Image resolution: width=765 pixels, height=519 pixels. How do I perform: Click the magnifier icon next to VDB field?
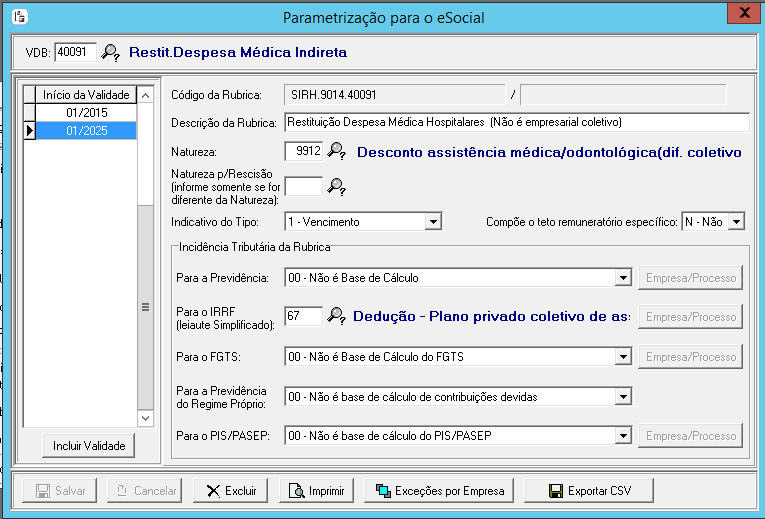110,52
